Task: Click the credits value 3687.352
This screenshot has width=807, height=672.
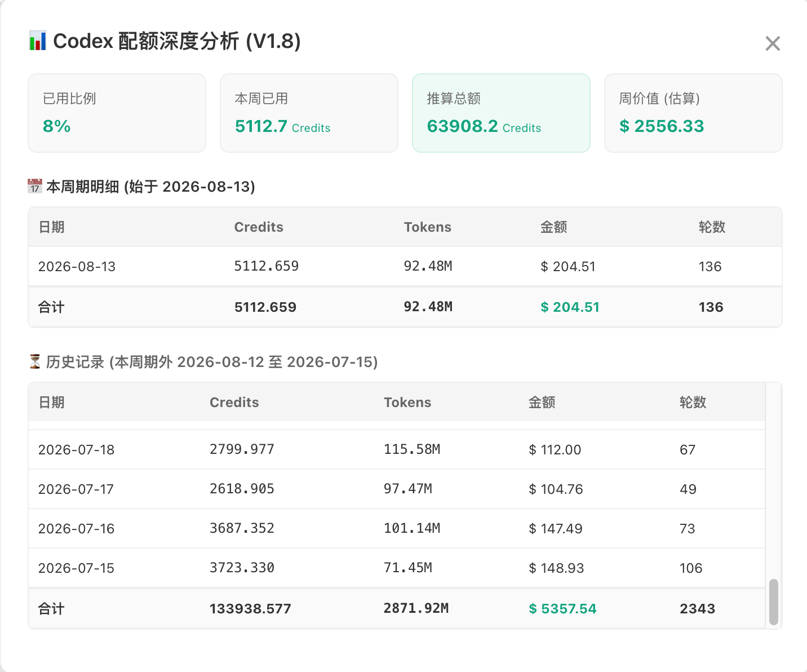Action: (242, 528)
